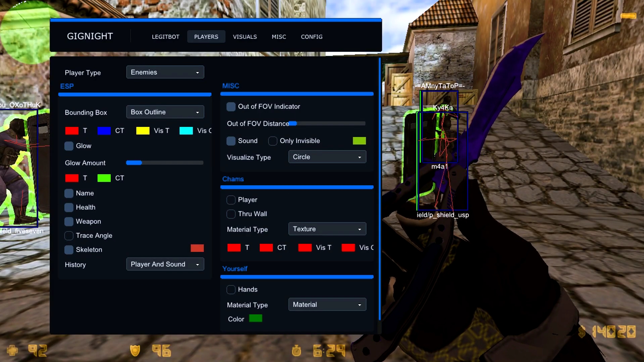Screen dimensions: 644x362
Task: Change the Chams T color swatch
Action: [234, 248]
